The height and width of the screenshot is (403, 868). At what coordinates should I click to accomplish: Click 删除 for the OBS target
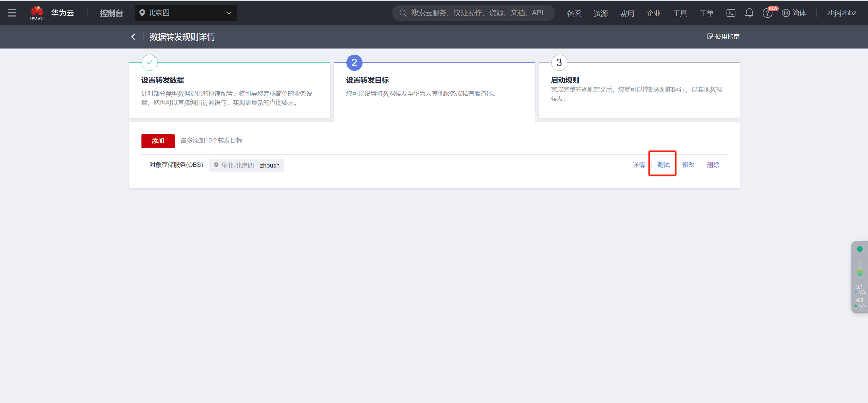713,165
